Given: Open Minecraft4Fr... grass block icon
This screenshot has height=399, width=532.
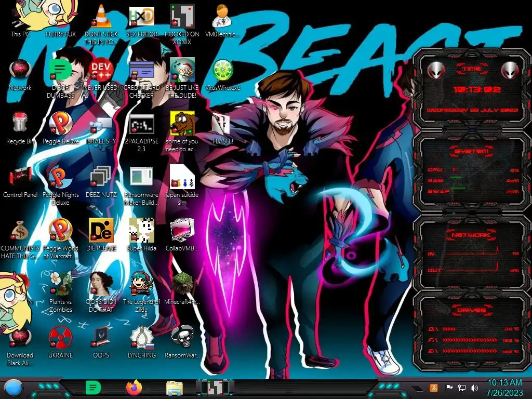Looking at the screenshot, I should point(182,289).
